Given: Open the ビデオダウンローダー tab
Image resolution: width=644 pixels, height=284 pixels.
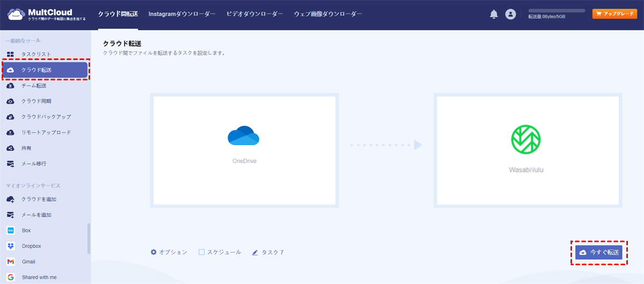Looking at the screenshot, I should click(255, 14).
